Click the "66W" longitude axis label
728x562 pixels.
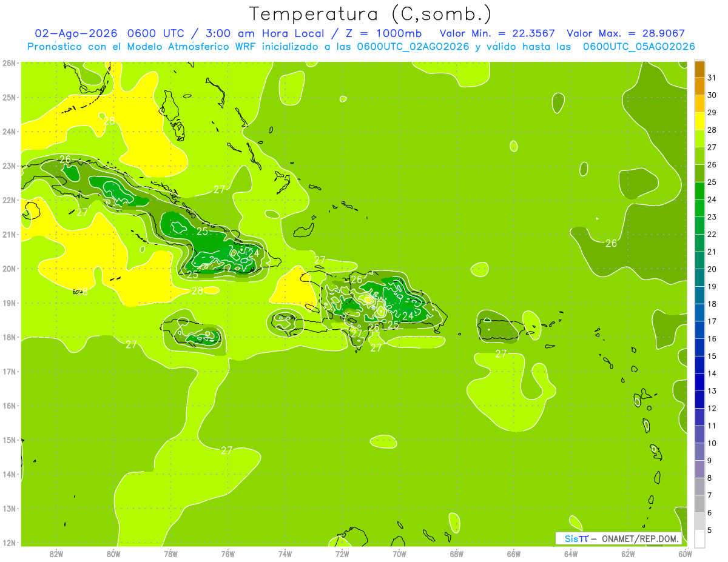click(x=514, y=554)
